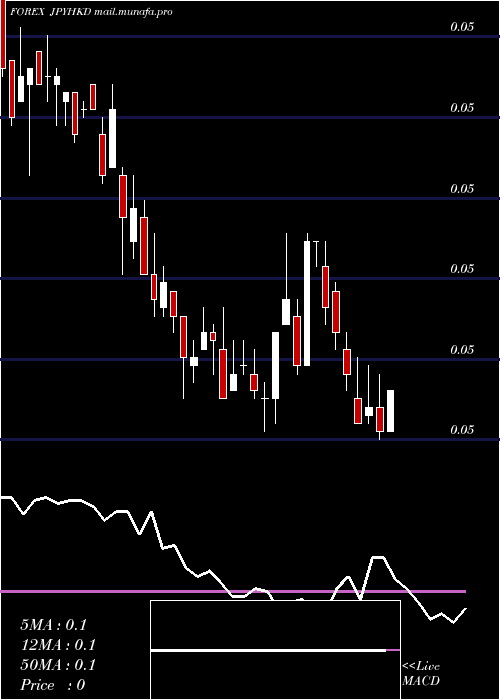This screenshot has height=700, width=500.
Task: Click the topmost 0.05 price axis label
Action: tap(462, 27)
